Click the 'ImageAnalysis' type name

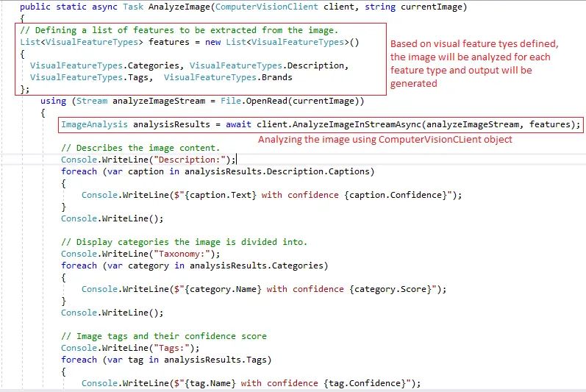(x=94, y=124)
